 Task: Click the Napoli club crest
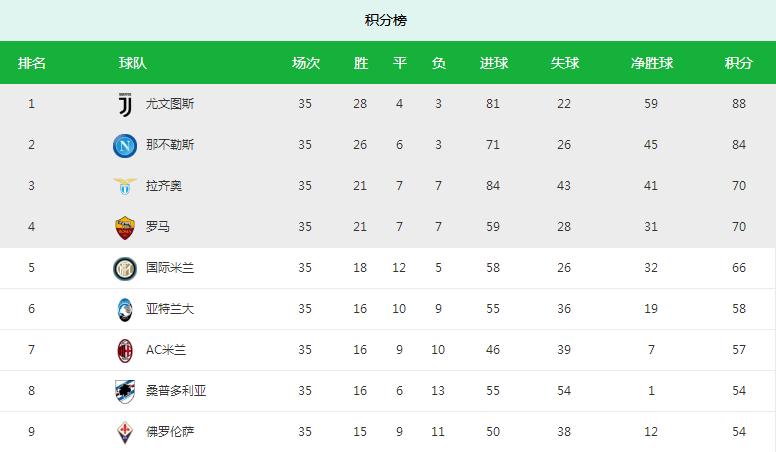coord(125,145)
